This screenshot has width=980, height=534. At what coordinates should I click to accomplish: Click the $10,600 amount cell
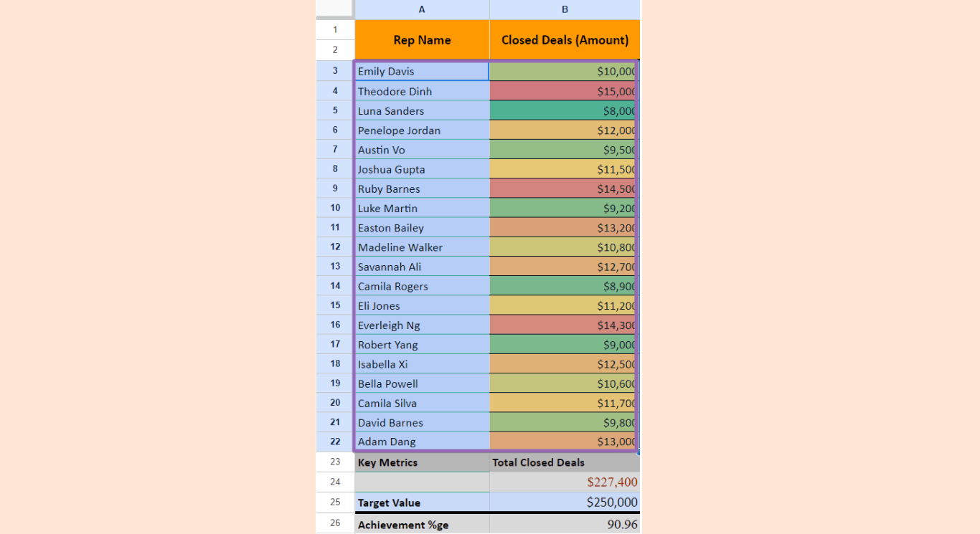pyautogui.click(x=564, y=383)
